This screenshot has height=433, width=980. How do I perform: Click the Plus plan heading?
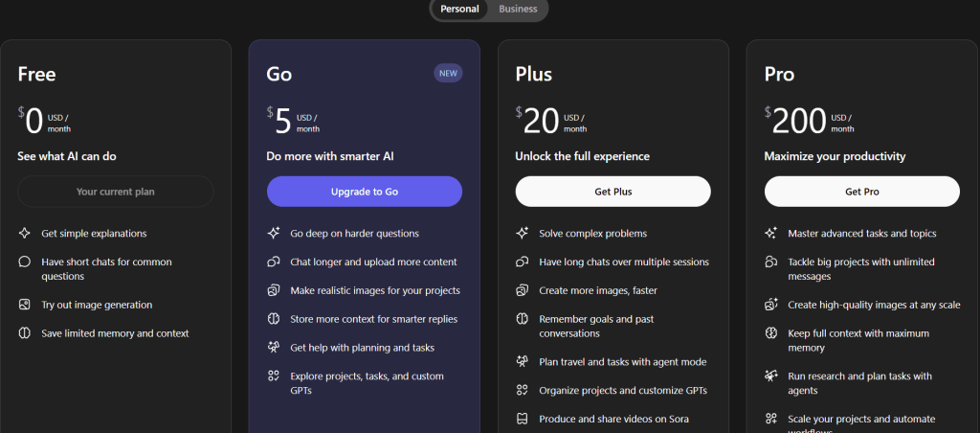(x=533, y=74)
